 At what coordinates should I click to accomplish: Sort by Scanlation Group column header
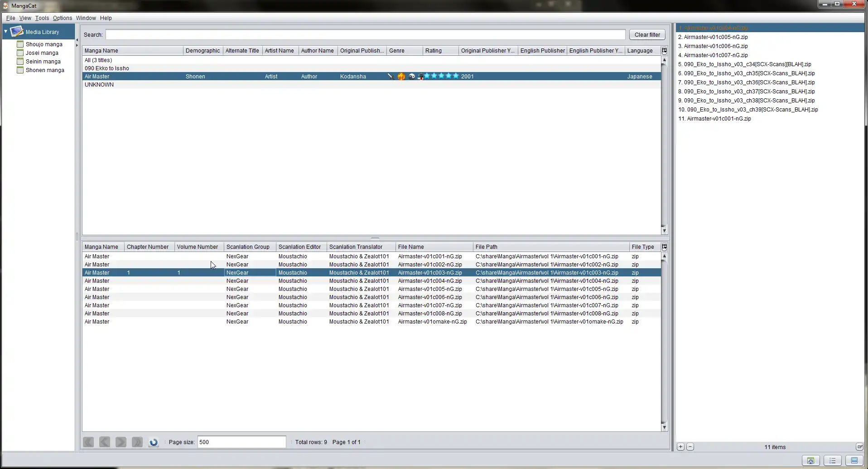(250, 247)
